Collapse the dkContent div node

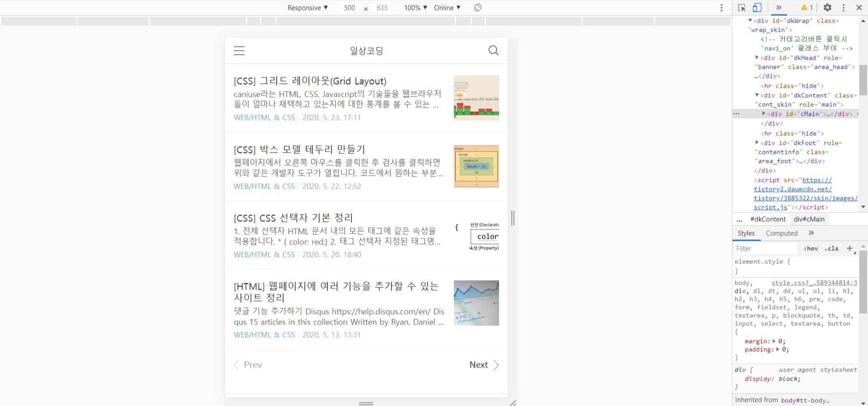[757, 95]
